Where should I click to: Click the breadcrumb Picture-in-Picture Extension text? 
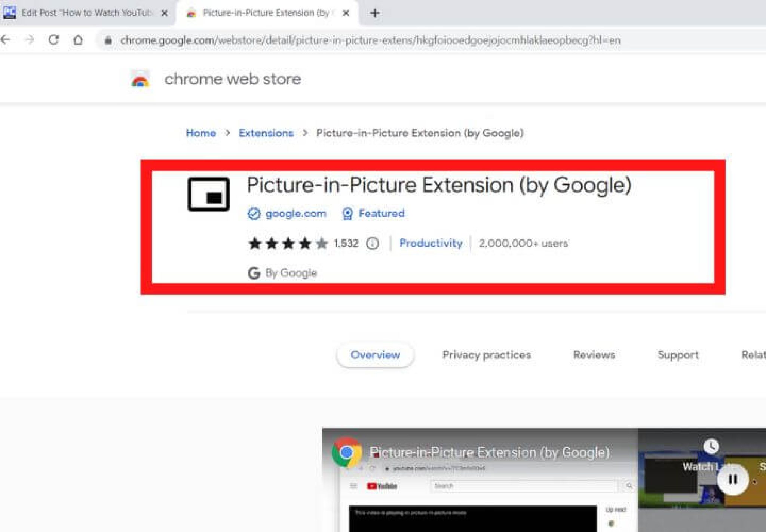tap(420, 133)
